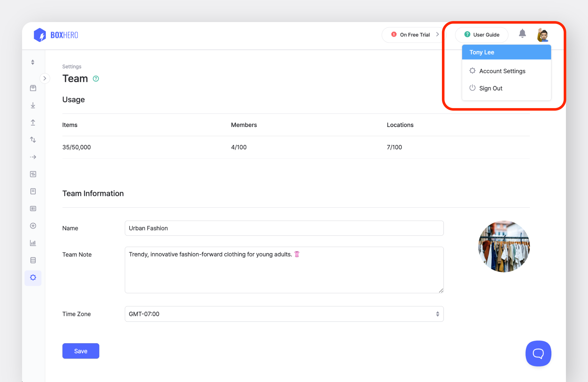Select Account Settings from the menu
Screen dimensions: 588x382
(x=502, y=71)
